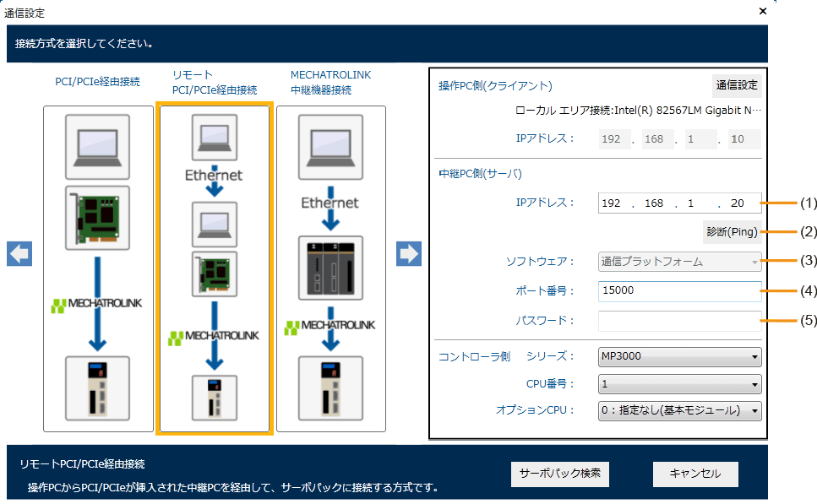Viewport: 817px width, 504px height.
Task: Click the empty パスワード input field
Action: coord(679,321)
